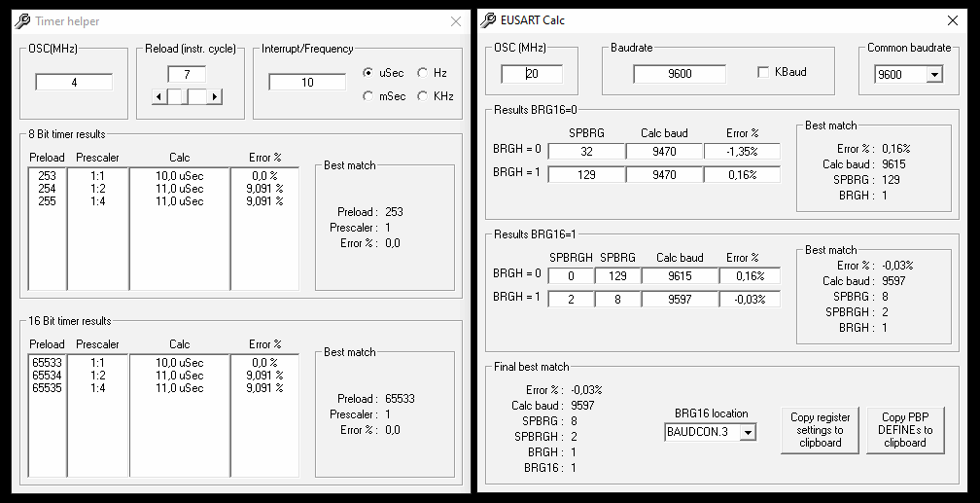
Task: Click BRG16=1 SPBRGH field showing 0
Action: 571,276
